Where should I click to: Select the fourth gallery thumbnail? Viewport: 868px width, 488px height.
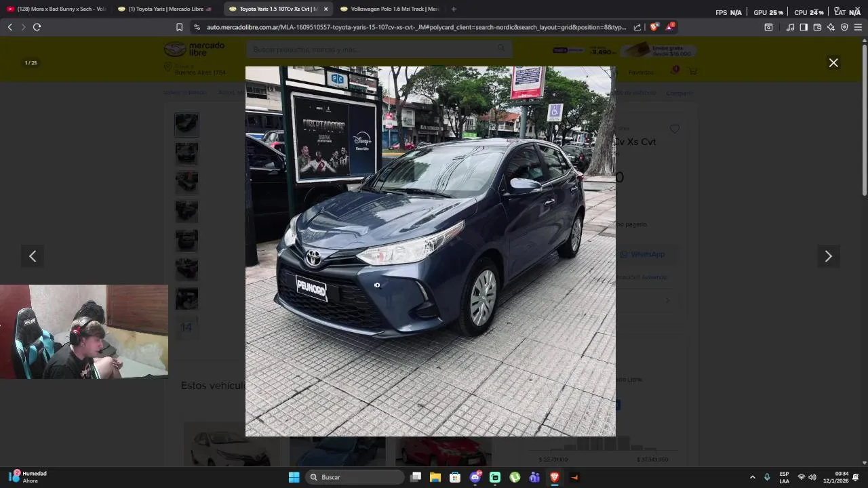click(x=186, y=211)
